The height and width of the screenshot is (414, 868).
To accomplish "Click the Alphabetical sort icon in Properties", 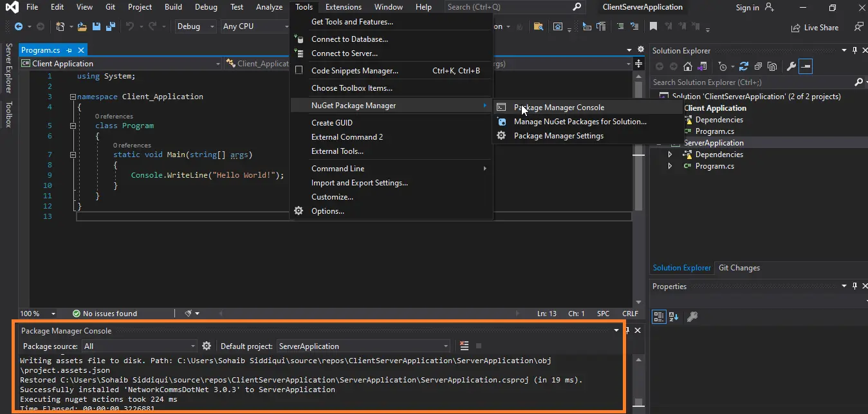I will point(674,316).
